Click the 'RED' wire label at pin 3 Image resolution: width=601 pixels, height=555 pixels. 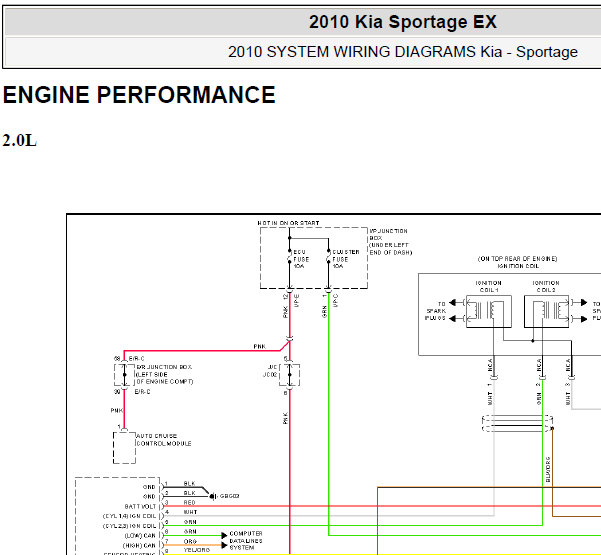point(189,502)
